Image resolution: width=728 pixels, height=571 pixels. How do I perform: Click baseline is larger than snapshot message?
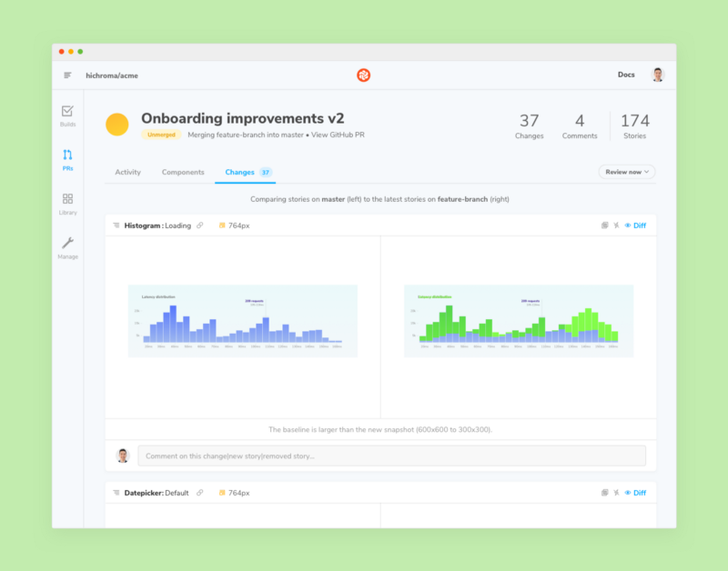point(380,429)
